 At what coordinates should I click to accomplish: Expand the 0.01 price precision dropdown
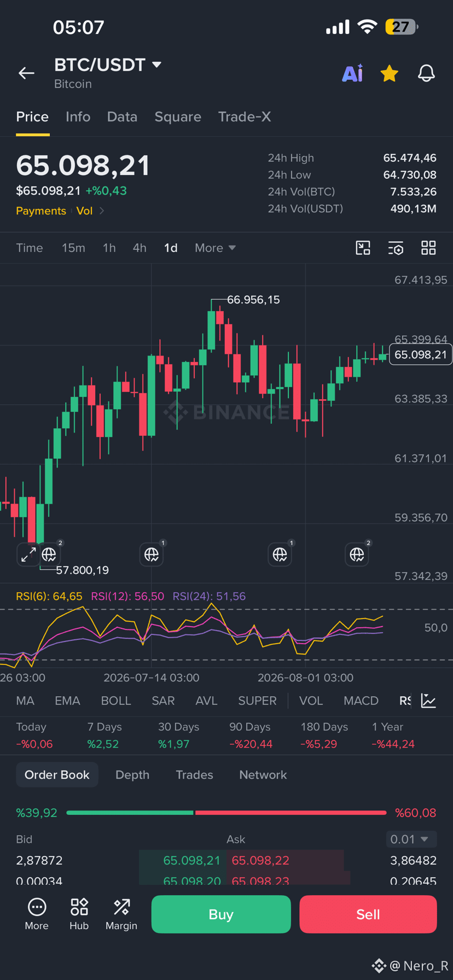coord(411,839)
